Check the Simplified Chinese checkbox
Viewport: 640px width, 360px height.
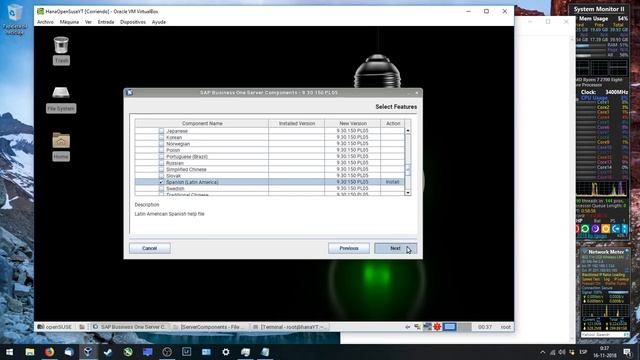(161, 169)
